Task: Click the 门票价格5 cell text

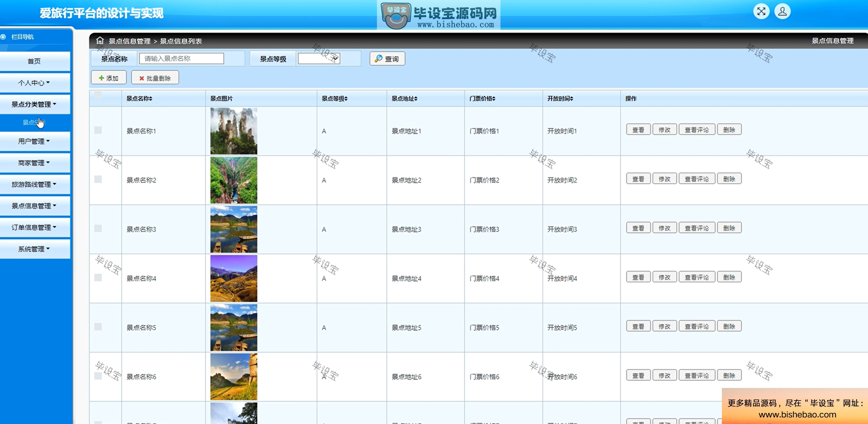Action: pos(484,328)
